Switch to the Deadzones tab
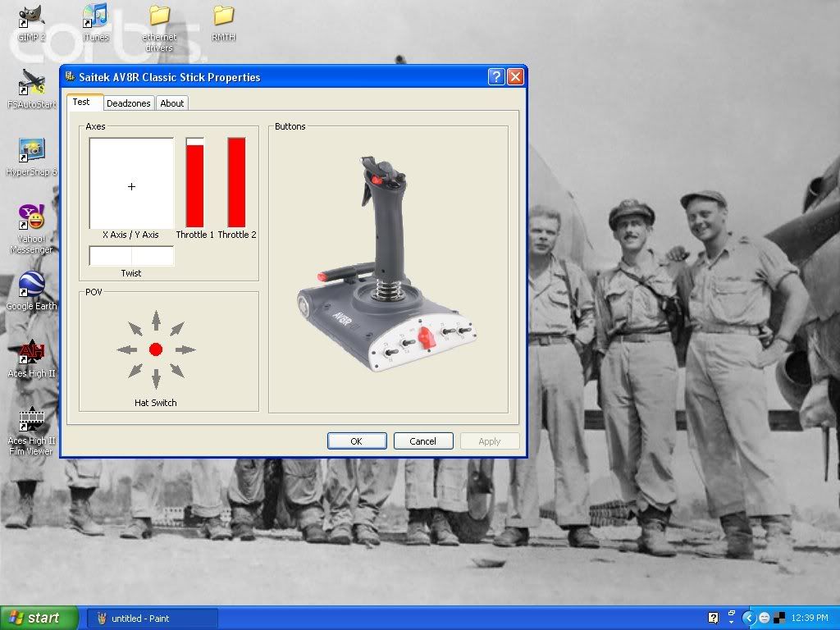The width and height of the screenshot is (840, 630). (x=129, y=103)
